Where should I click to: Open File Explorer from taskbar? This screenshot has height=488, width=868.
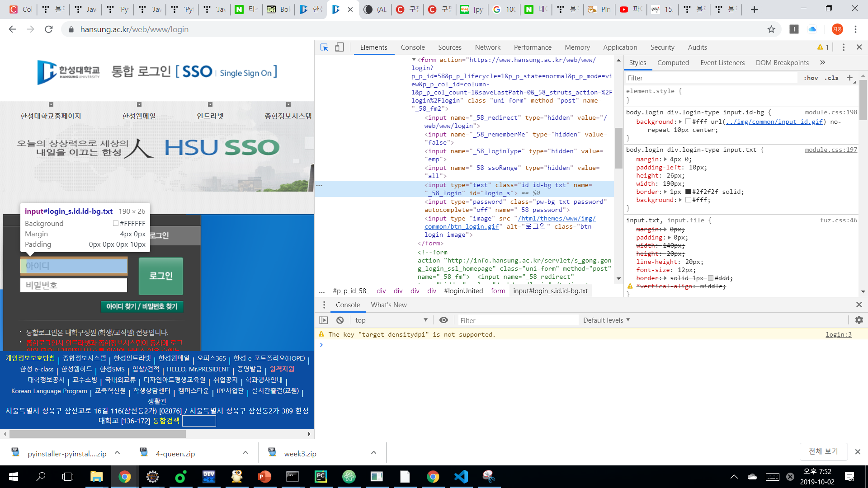coord(96,477)
